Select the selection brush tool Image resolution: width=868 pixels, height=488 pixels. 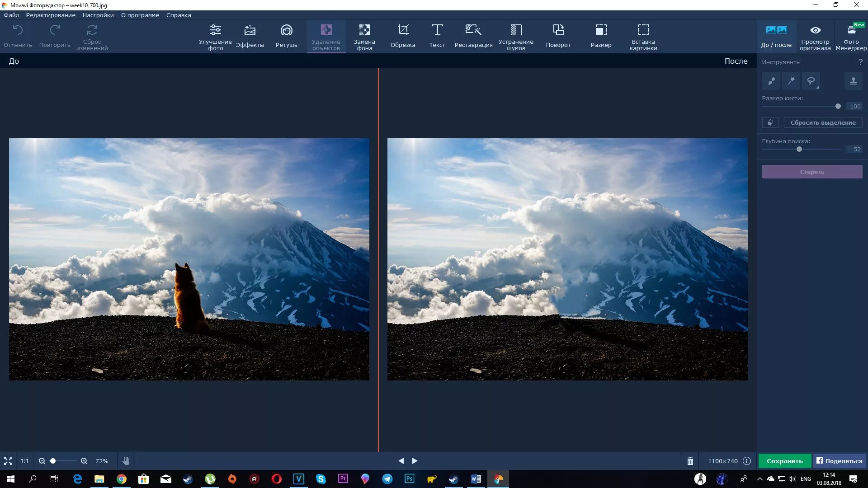point(771,81)
